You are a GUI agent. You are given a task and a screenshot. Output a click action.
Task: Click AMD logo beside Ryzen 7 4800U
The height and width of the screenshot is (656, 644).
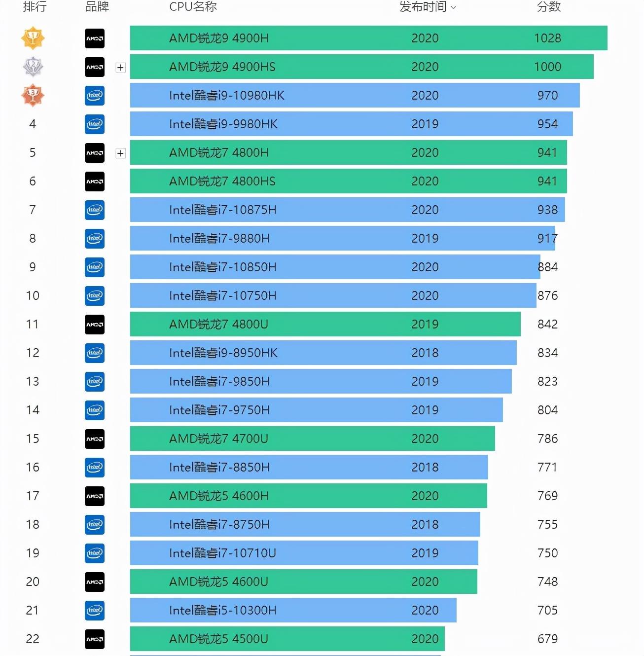click(x=95, y=325)
